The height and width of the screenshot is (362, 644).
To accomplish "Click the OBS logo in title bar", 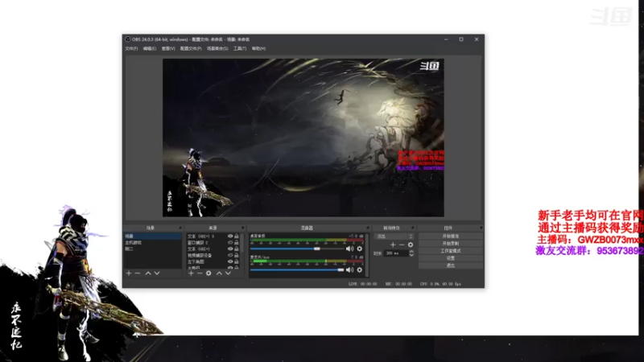I will coord(128,39).
